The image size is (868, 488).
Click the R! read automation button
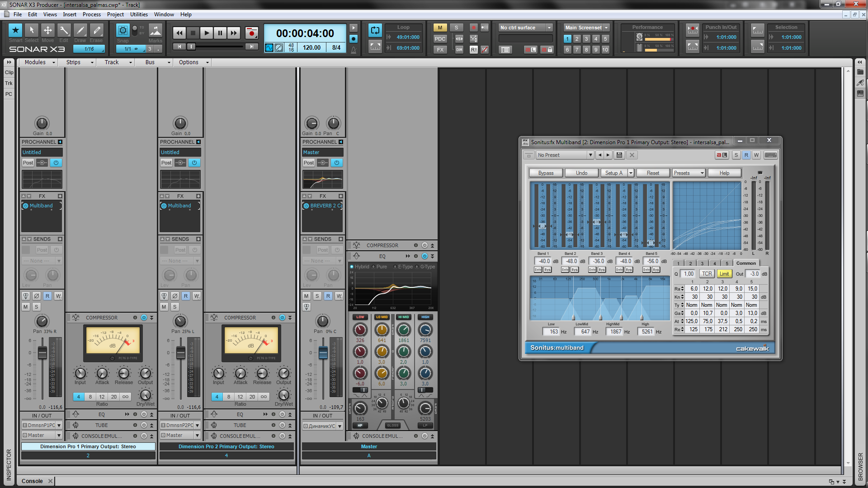(473, 50)
